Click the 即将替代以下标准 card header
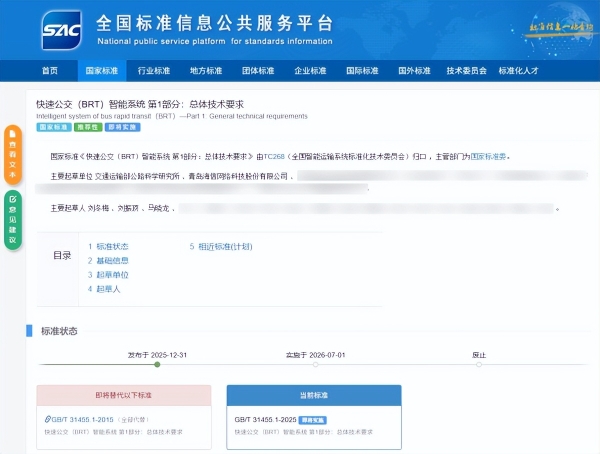600x454 pixels. tap(124, 395)
